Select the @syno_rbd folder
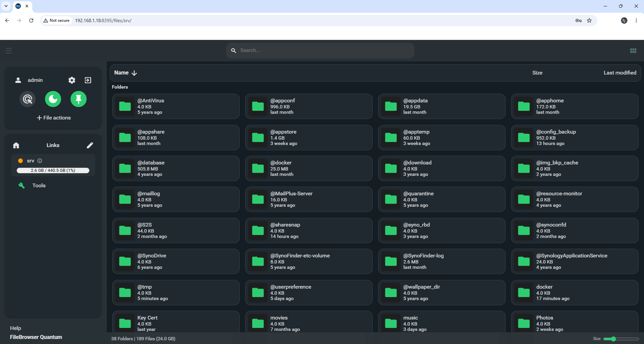Viewport: 644px width, 344px height. (x=442, y=231)
